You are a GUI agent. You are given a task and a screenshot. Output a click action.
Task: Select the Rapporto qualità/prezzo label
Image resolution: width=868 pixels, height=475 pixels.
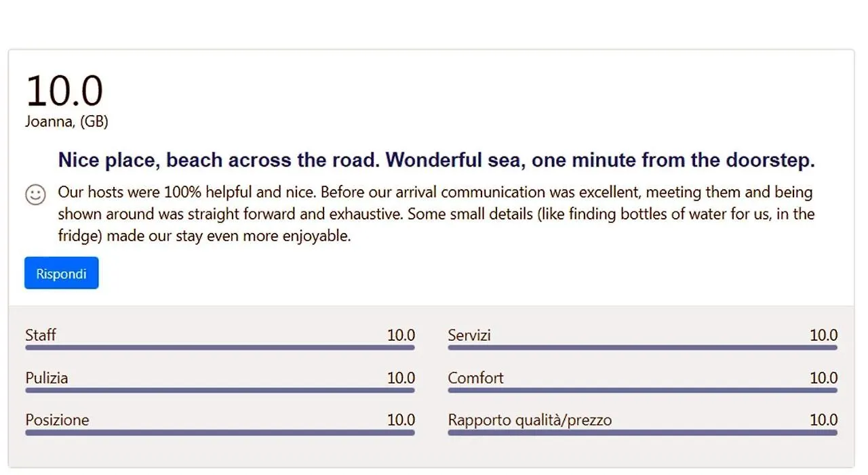pos(530,420)
